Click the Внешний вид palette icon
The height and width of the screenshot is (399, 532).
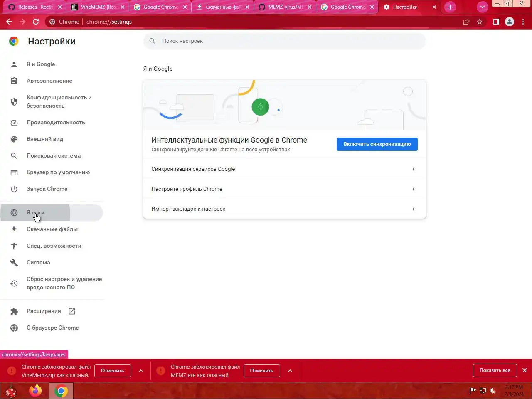[x=14, y=139]
